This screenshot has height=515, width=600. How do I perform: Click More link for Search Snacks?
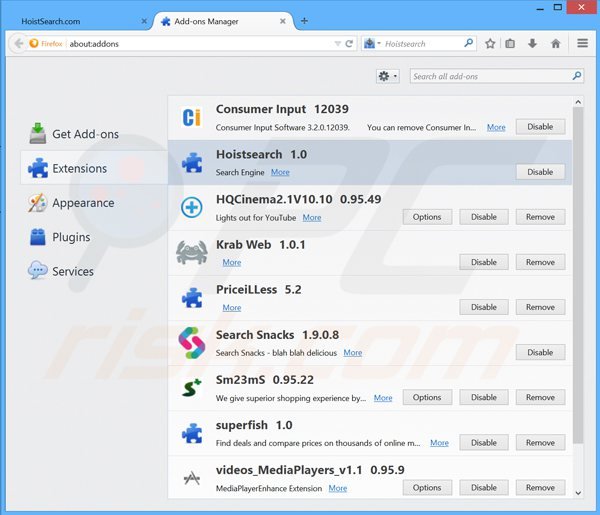point(353,353)
